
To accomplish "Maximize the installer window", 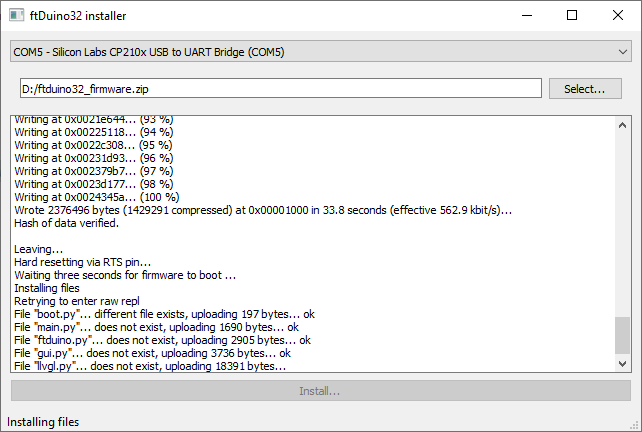I will tap(572, 16).
